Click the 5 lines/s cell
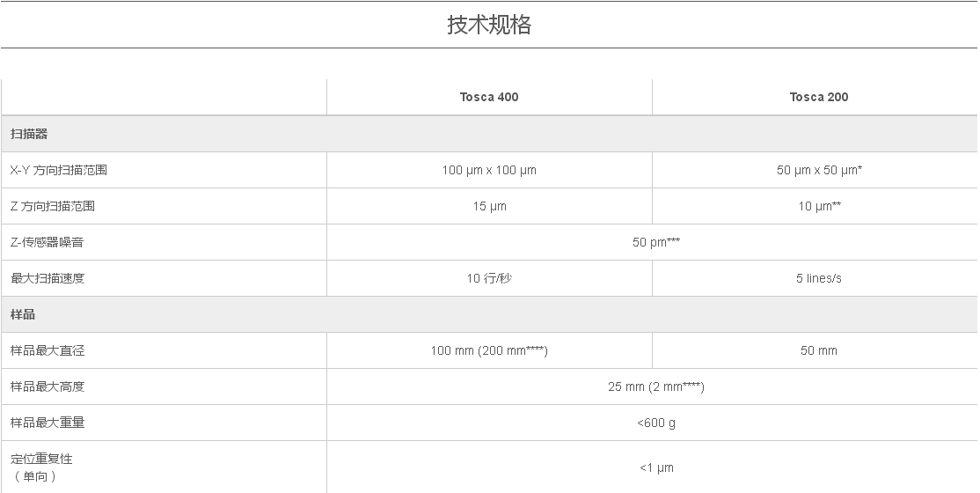This screenshot has width=980, height=493. [x=819, y=278]
